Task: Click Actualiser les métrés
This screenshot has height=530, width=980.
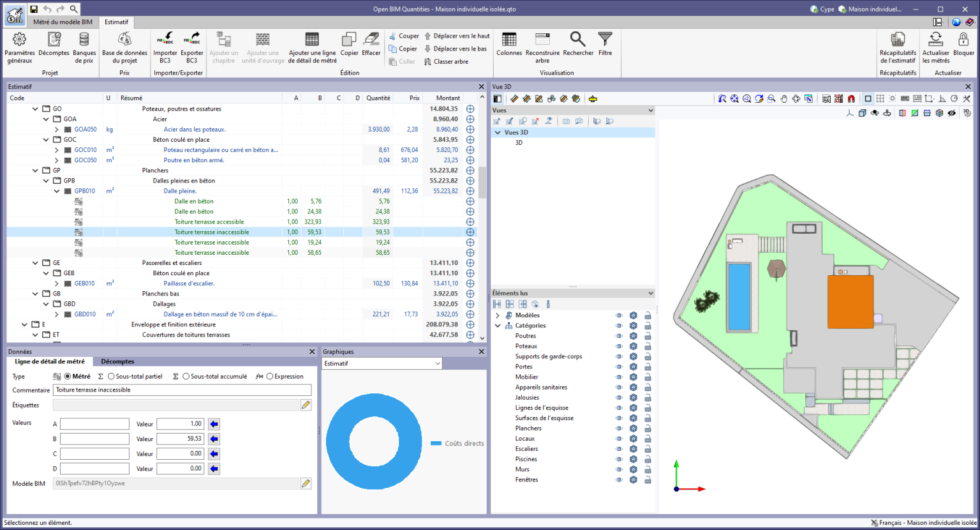Action: point(935,47)
